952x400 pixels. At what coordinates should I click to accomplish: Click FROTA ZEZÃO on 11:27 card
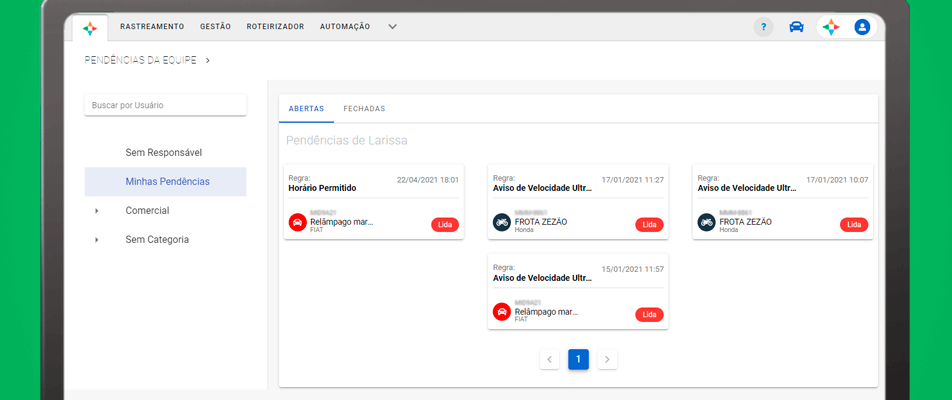(x=541, y=222)
